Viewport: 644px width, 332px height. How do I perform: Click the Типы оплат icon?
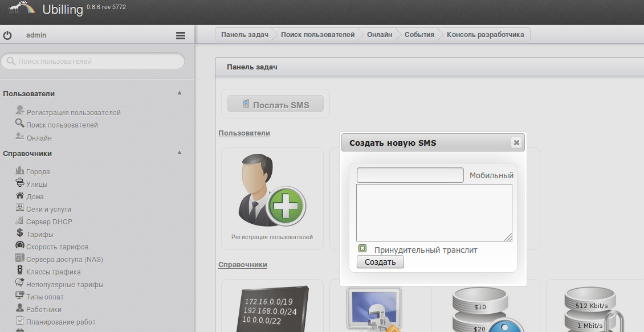(20, 295)
